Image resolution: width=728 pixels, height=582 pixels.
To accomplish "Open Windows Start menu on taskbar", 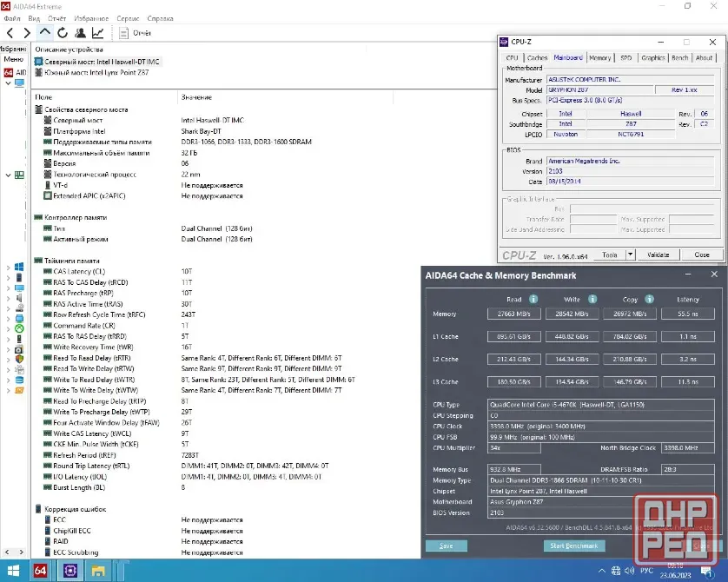I will coord(13,571).
